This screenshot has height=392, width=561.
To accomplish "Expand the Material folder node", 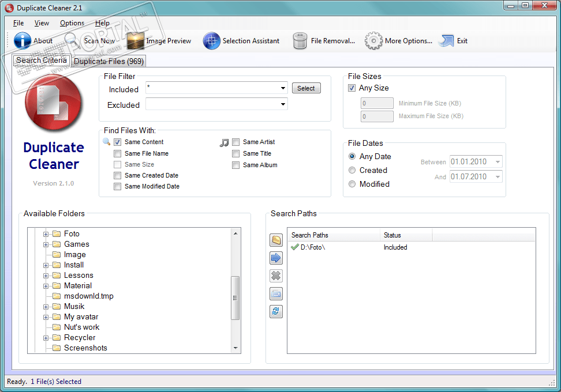I will (x=46, y=286).
